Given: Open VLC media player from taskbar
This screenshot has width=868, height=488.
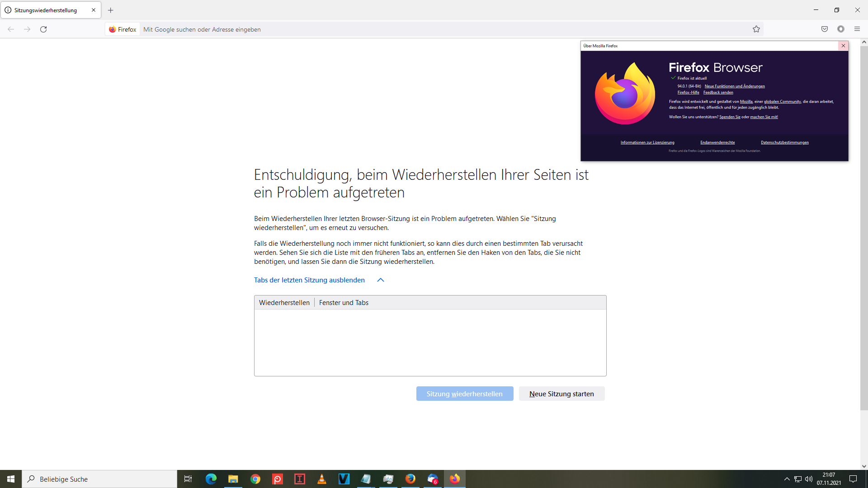Looking at the screenshot, I should [322, 479].
